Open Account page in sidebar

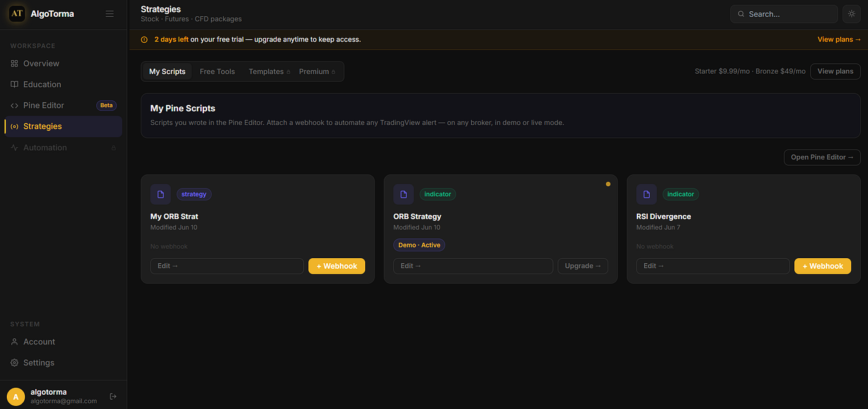pyautogui.click(x=63, y=342)
